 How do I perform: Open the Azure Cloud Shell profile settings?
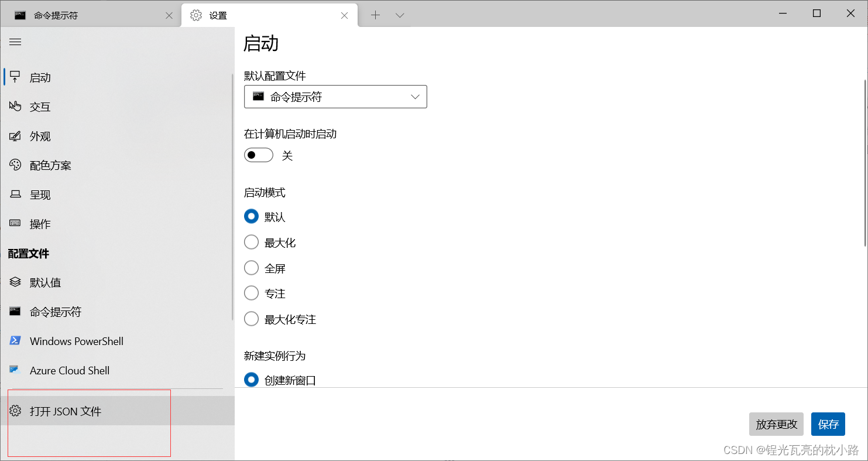coord(117,370)
